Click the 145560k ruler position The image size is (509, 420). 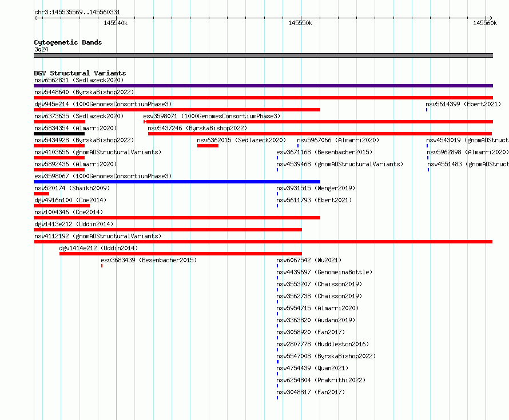pyautogui.click(x=485, y=23)
